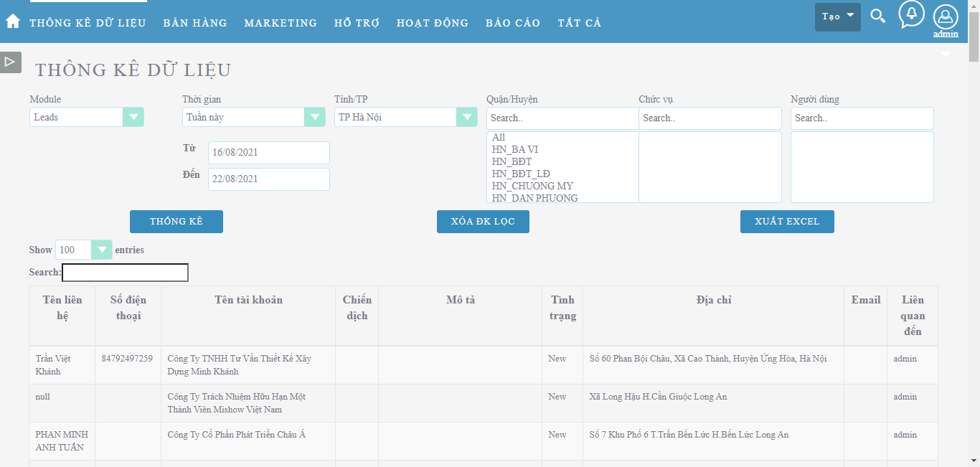Open the Tạo create dropdown

(x=837, y=16)
